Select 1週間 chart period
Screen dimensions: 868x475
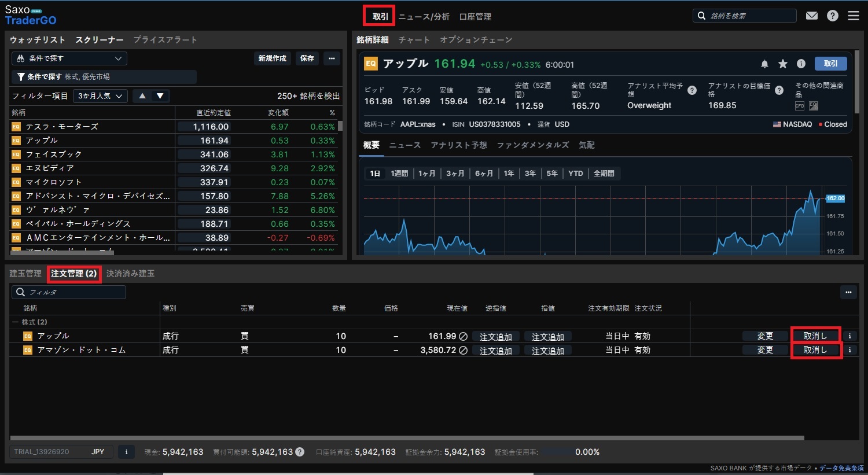pyautogui.click(x=399, y=174)
